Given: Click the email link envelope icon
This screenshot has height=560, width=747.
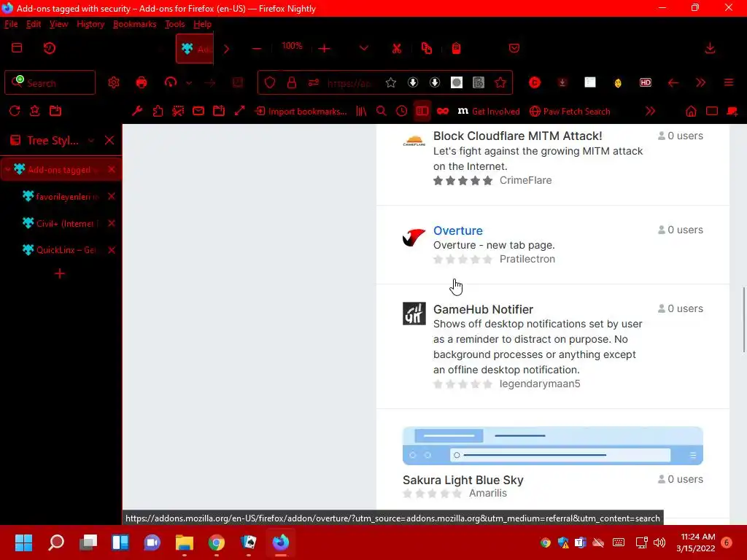Looking at the screenshot, I should (198, 111).
